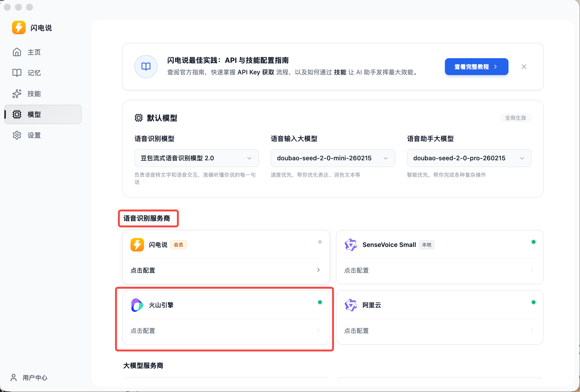Screen dimensions: 580x392
Task: Click the gear icon beside 设置
Action: pyautogui.click(x=17, y=135)
